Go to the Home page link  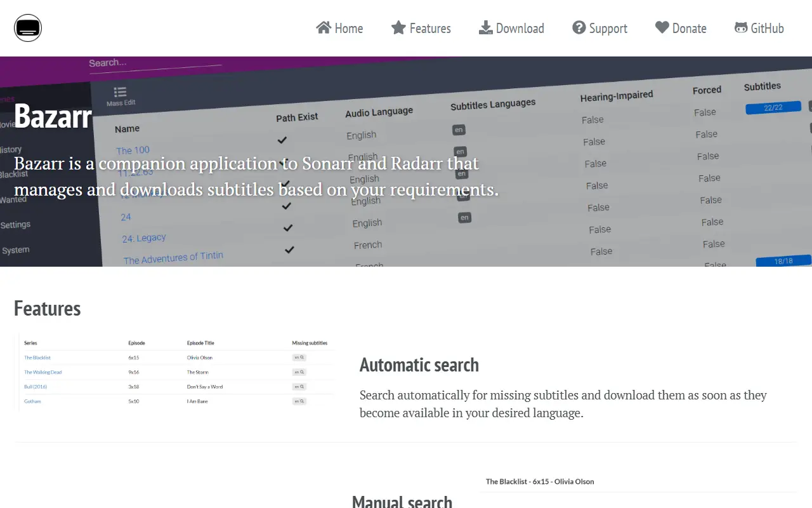tap(339, 28)
